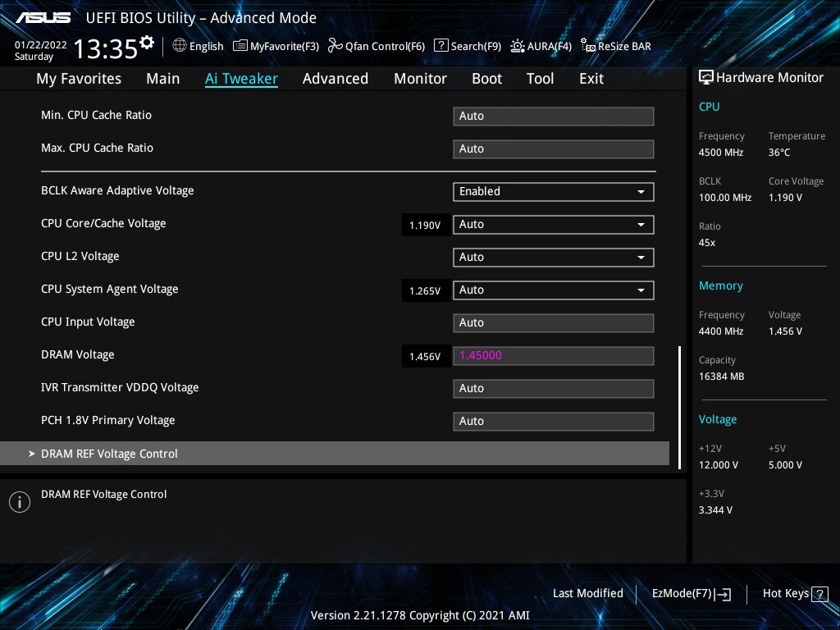
Task: Switch to EzMode(F7)
Action: [691, 594]
